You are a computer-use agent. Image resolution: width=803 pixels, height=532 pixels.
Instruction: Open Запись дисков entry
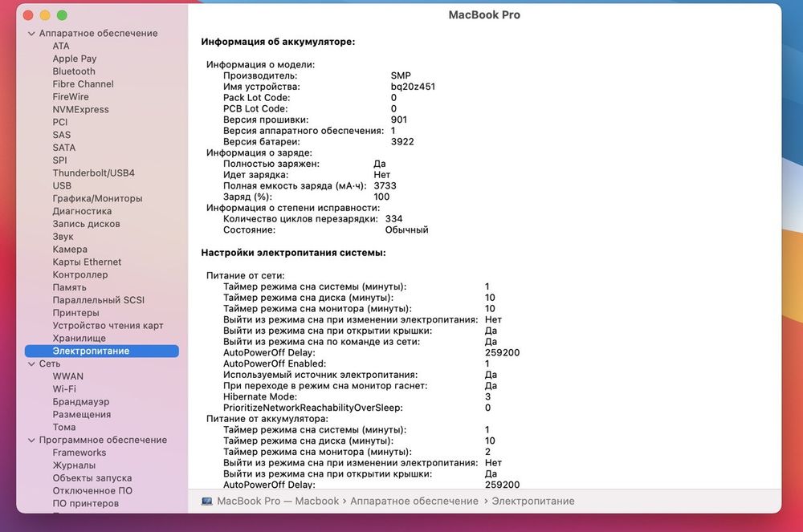[86, 224]
